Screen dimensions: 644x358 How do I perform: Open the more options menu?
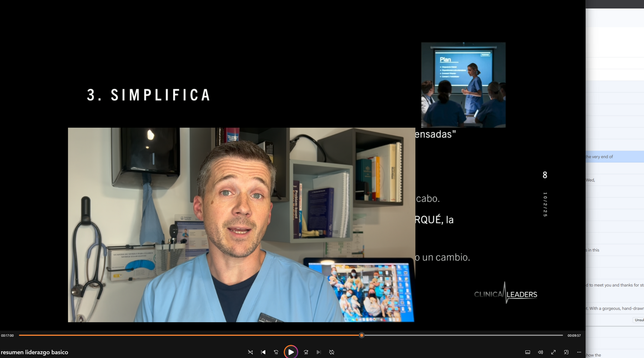tap(579, 352)
